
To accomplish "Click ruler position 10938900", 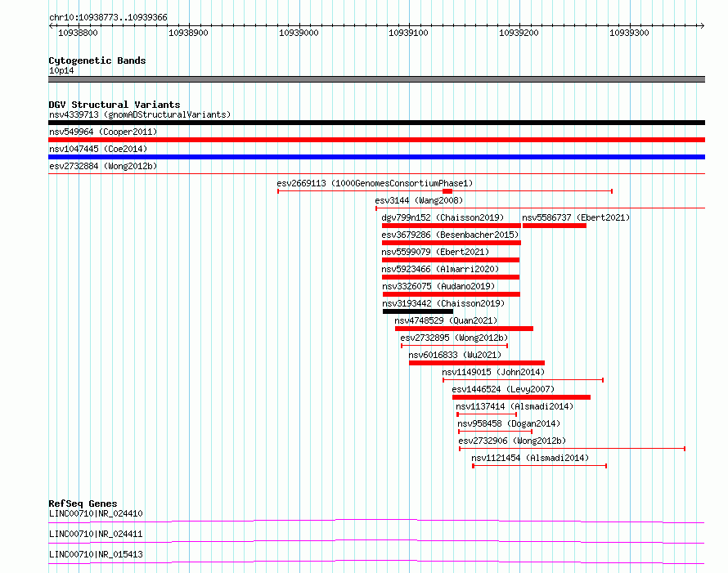I will [188, 33].
